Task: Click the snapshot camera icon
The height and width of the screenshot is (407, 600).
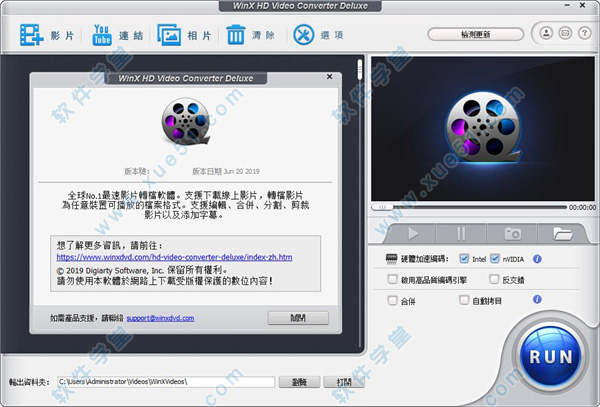Action: [512, 233]
